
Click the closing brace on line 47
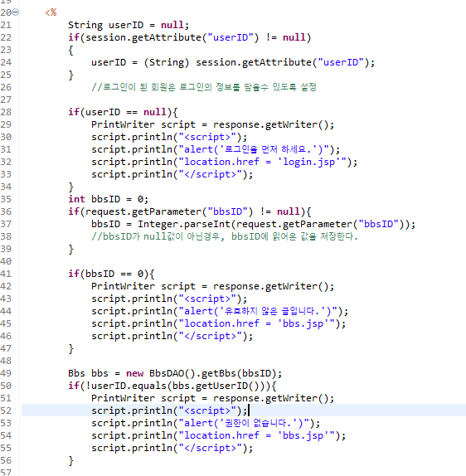pyautogui.click(x=70, y=349)
